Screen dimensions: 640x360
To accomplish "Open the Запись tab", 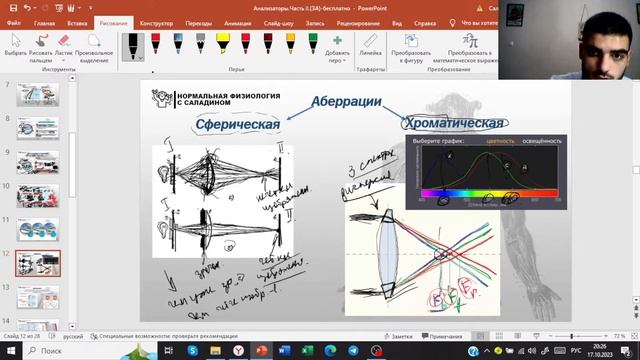I will tap(315, 23).
